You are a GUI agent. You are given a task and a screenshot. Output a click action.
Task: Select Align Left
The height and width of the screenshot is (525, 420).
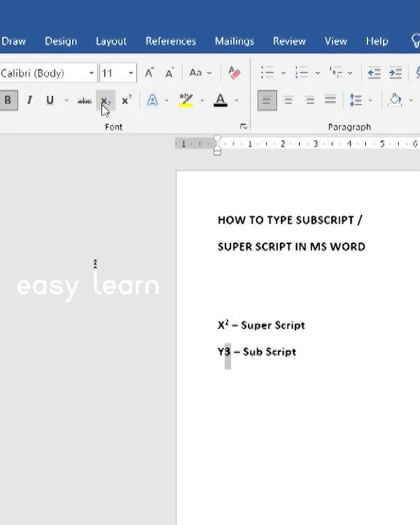(267, 100)
